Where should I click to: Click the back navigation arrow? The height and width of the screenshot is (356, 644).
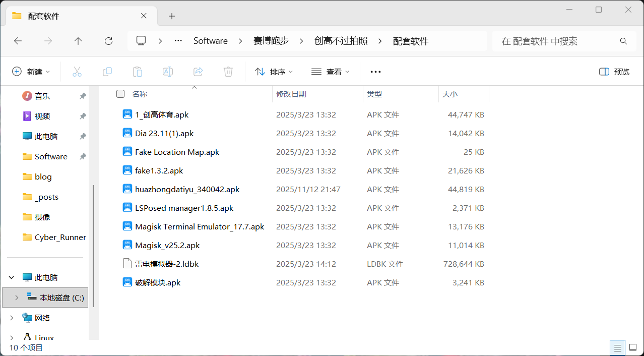click(18, 41)
